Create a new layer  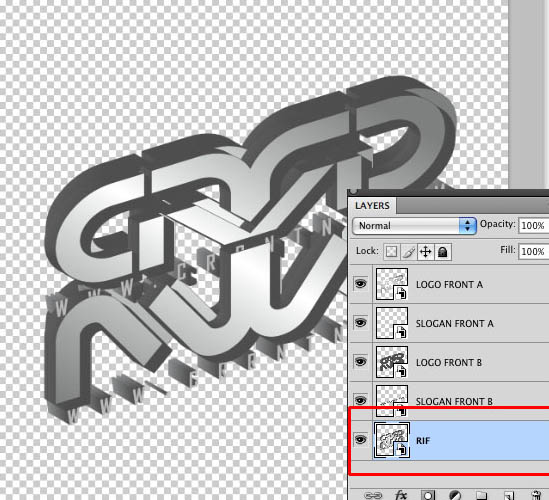[x=509, y=495]
